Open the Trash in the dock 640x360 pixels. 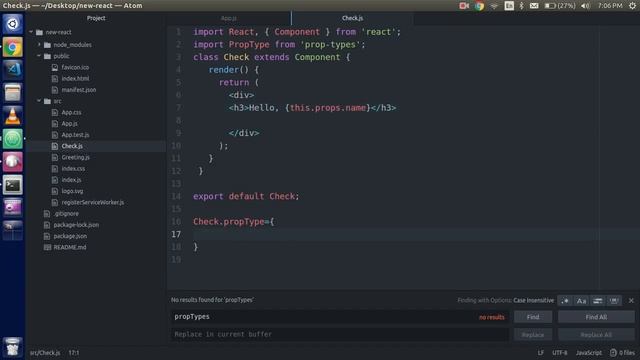click(x=13, y=347)
